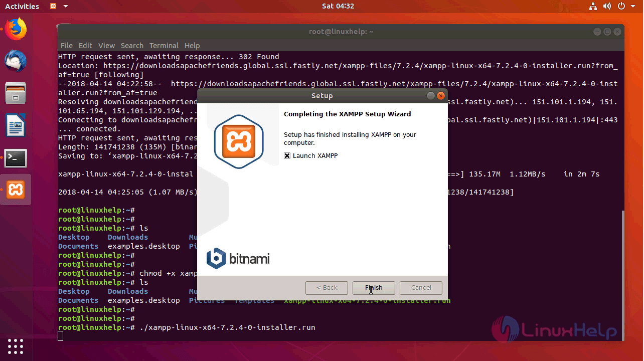The width and height of the screenshot is (644, 361).
Task: Close the Setup dialog
Action: tap(441, 96)
